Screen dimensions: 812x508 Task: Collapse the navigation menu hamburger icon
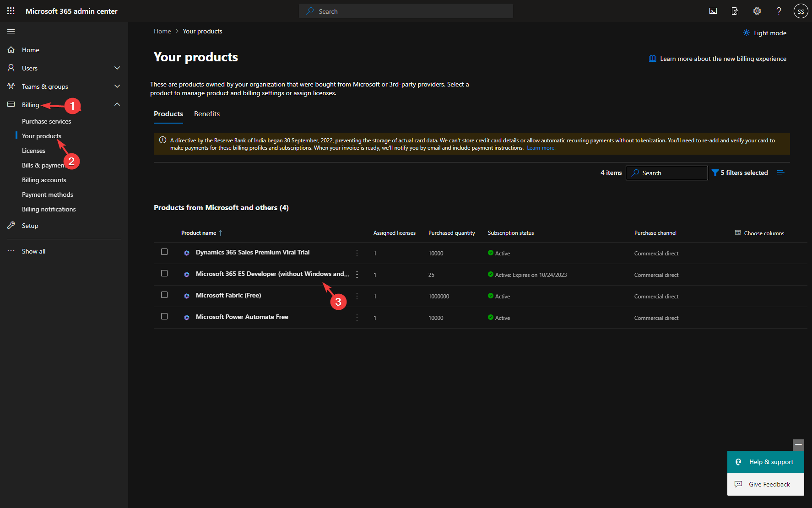pyautogui.click(x=11, y=31)
